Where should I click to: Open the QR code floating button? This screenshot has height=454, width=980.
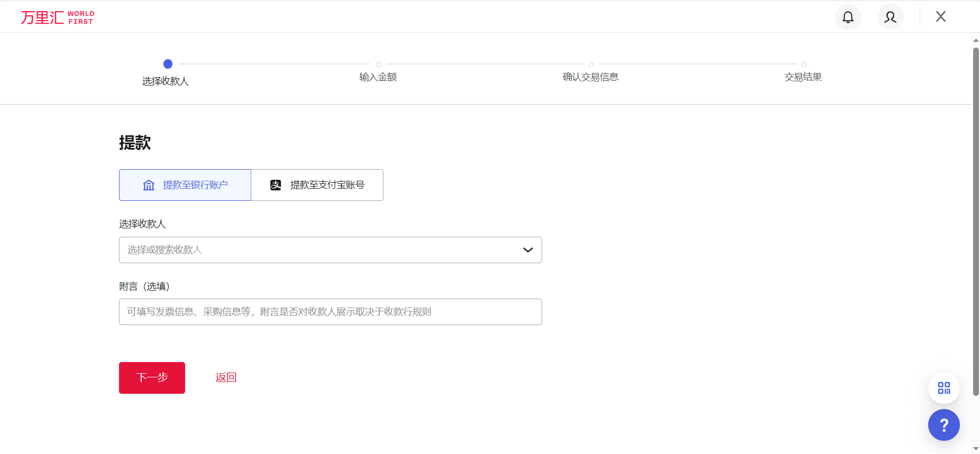pos(944,388)
